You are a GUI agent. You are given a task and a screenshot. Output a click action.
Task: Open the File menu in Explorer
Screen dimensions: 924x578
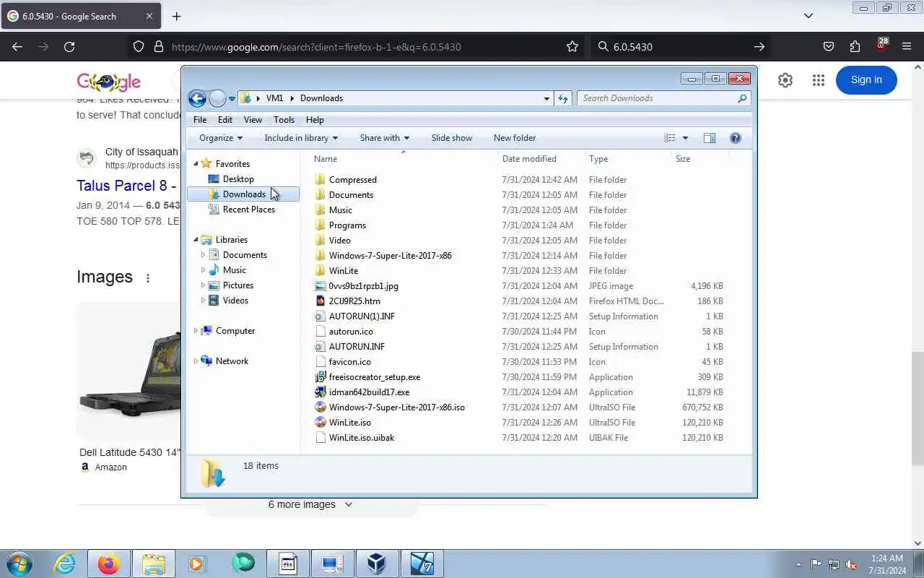(200, 120)
